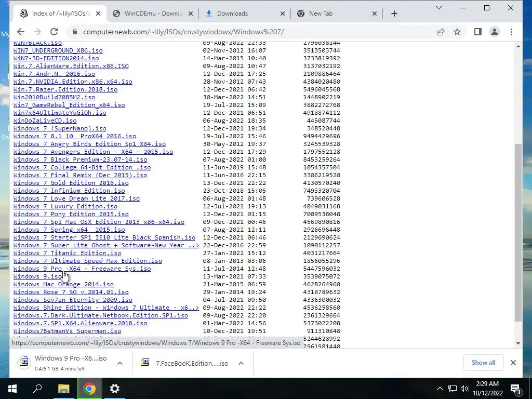Download Windows.7.SP1.X64.Alienware.2018.iso
The image size is (532, 399).
point(81,323)
